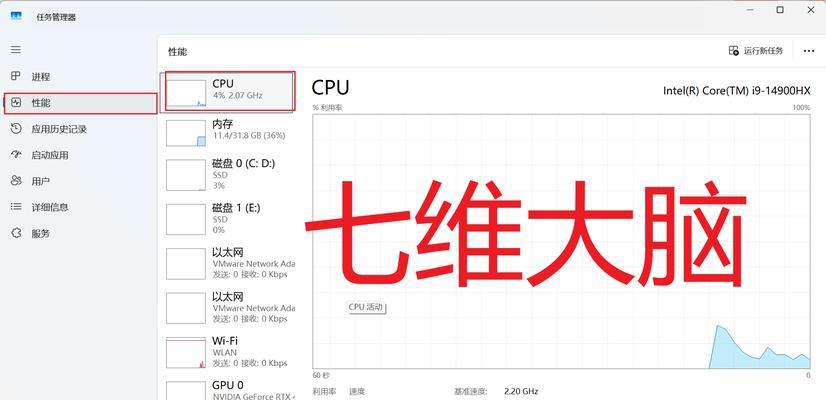Click the large CPU heading
This screenshot has width=826, height=400.
tap(330, 87)
